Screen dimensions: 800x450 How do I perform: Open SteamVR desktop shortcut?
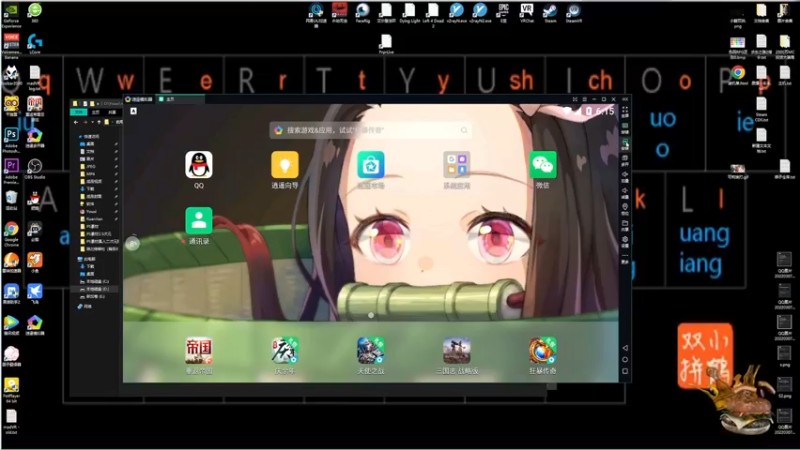click(573, 13)
